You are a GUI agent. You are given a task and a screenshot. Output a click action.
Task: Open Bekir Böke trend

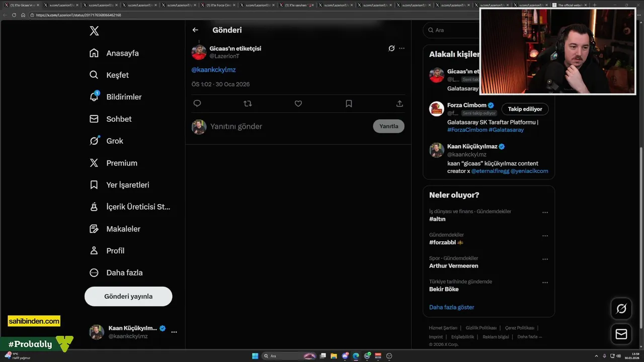444,289
